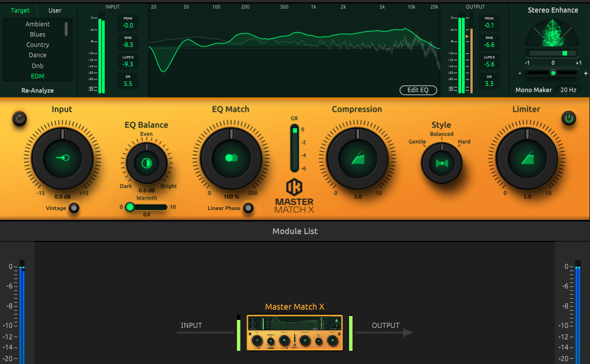Click the EQ Match amount knob

point(231,159)
